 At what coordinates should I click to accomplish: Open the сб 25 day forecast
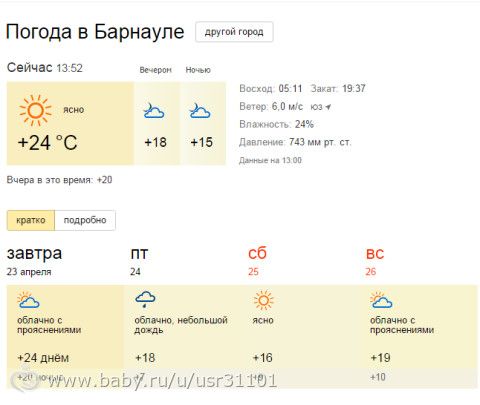257,261
